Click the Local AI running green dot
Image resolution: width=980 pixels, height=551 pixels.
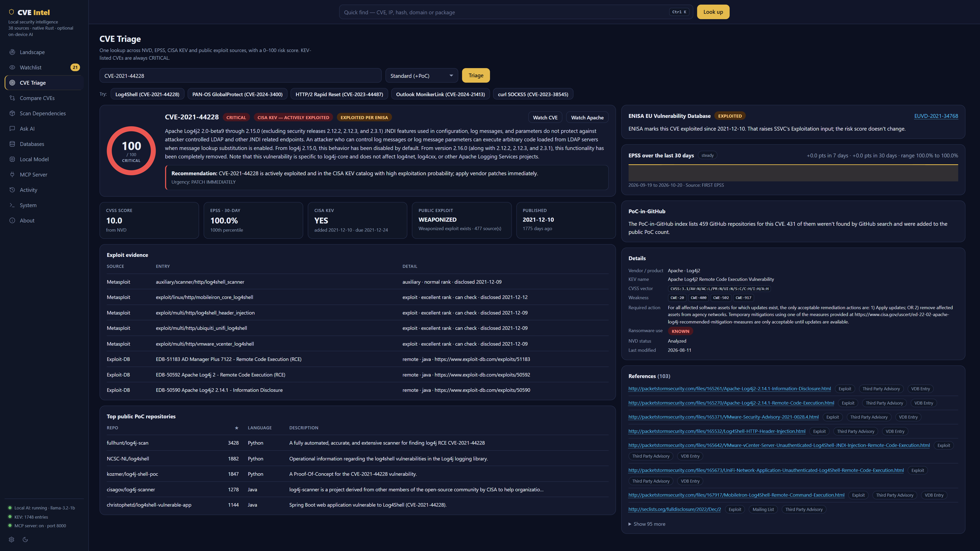tap(10, 508)
